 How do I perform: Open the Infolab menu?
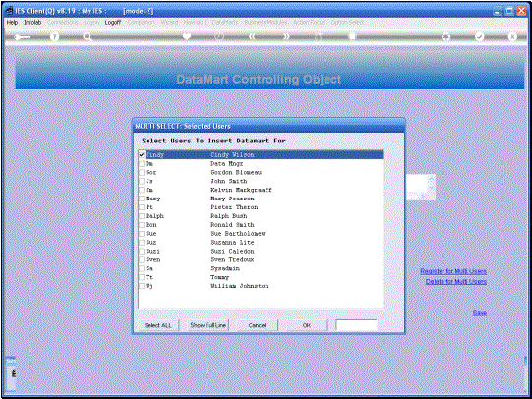32,22
